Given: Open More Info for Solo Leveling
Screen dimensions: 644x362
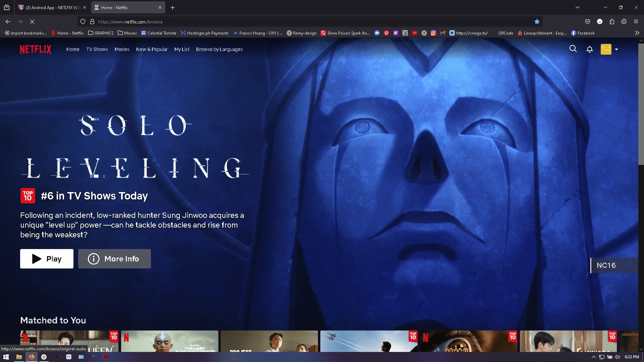Looking at the screenshot, I should [114, 259].
